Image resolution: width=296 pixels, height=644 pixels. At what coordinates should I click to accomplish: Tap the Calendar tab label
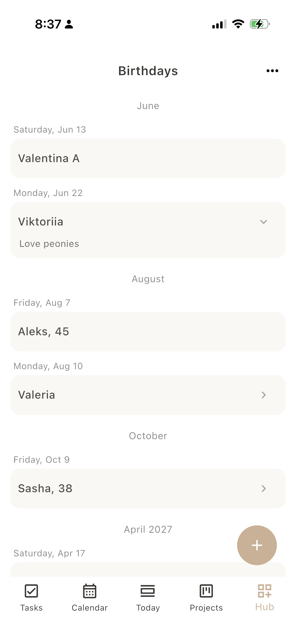pos(90,608)
